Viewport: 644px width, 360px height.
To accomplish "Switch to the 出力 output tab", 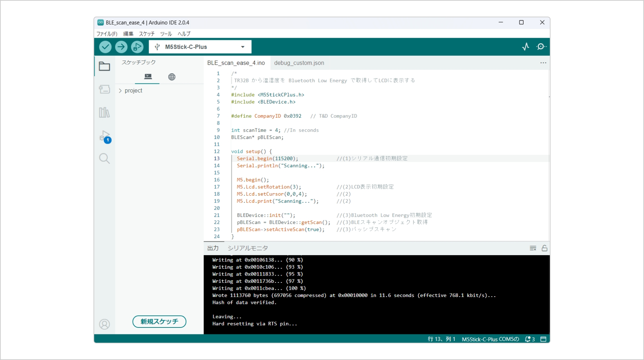I will coord(213,248).
